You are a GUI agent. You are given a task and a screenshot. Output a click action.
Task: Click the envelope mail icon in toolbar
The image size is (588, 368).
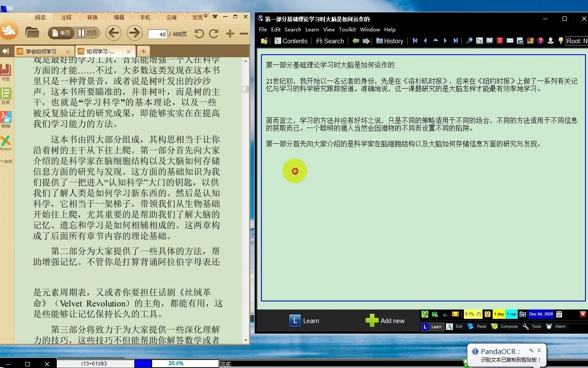[510, 41]
